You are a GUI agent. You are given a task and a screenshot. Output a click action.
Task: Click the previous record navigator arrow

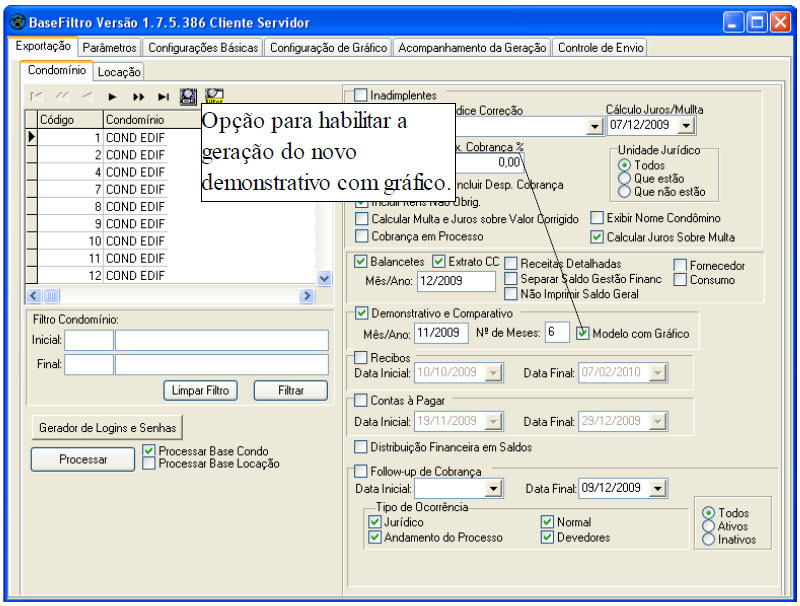(87, 97)
